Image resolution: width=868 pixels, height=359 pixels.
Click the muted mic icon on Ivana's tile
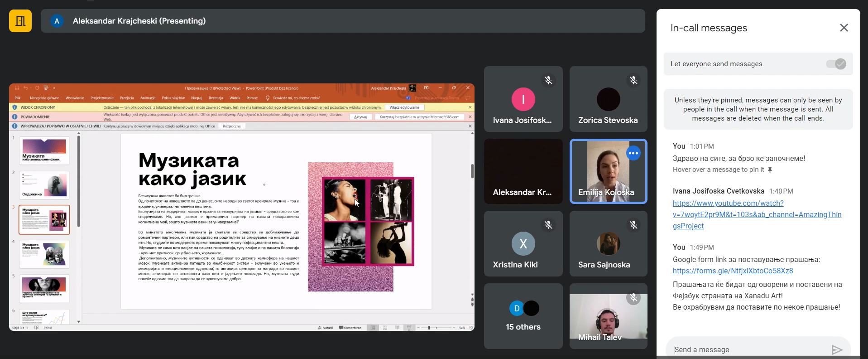tap(548, 81)
